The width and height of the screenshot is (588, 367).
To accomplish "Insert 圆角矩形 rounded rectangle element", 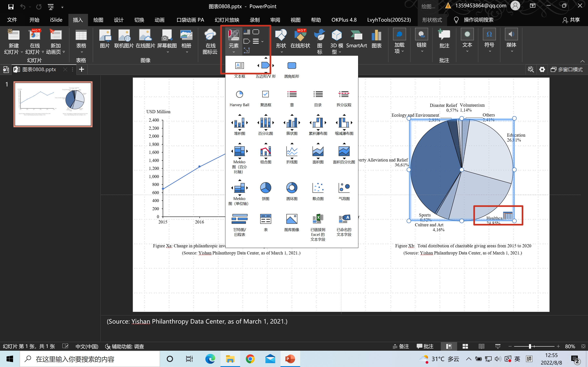I will coord(292,66).
